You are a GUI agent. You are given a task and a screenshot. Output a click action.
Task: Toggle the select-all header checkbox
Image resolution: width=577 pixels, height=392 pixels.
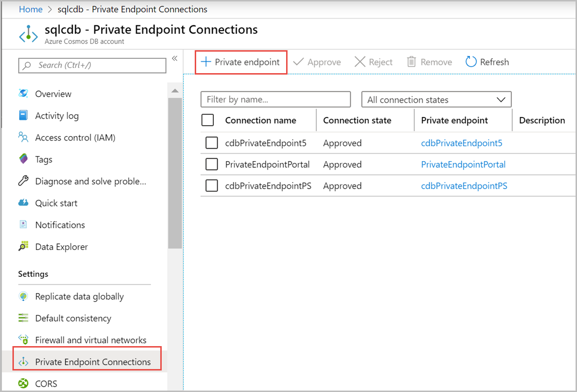point(208,120)
